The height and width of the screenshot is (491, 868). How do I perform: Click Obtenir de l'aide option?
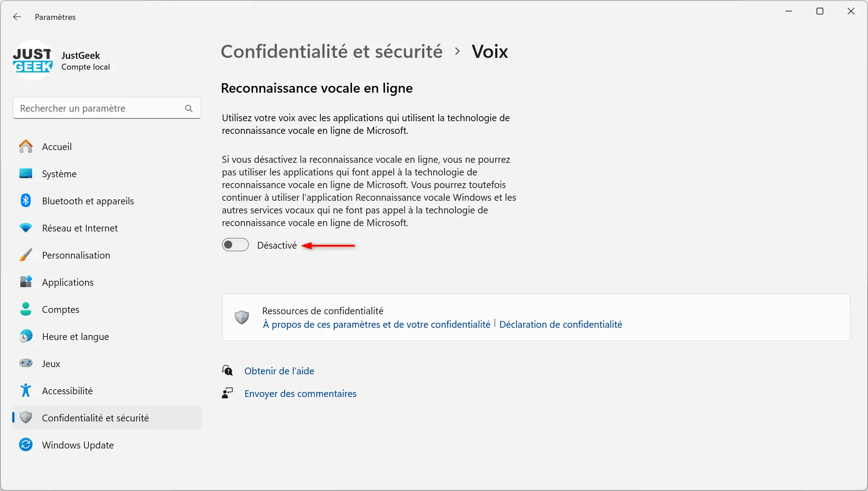(280, 370)
